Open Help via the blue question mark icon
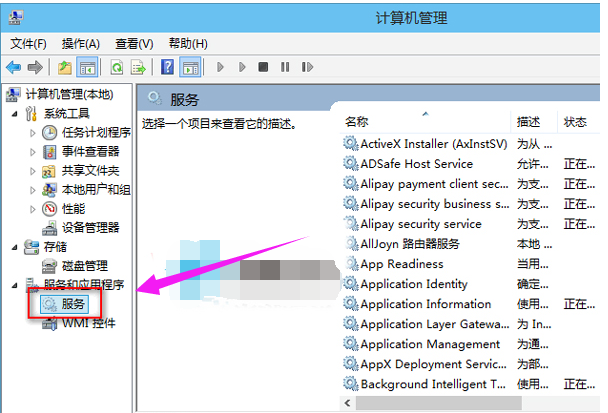The width and height of the screenshot is (608, 413). click(x=167, y=68)
